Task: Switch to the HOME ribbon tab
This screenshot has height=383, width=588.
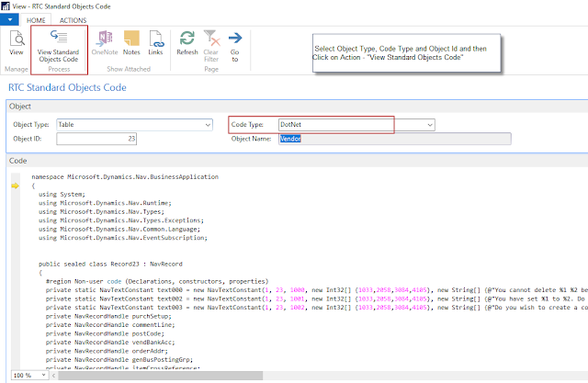Action: [36, 20]
